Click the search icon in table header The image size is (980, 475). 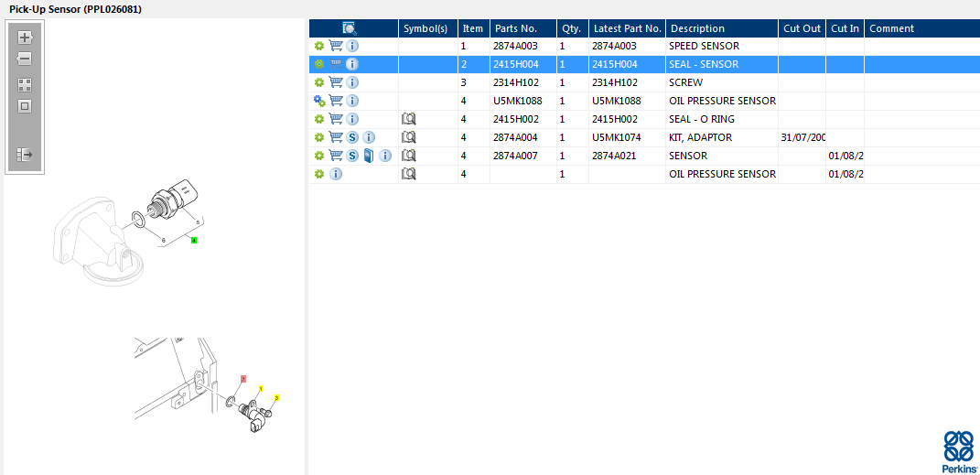click(x=349, y=28)
